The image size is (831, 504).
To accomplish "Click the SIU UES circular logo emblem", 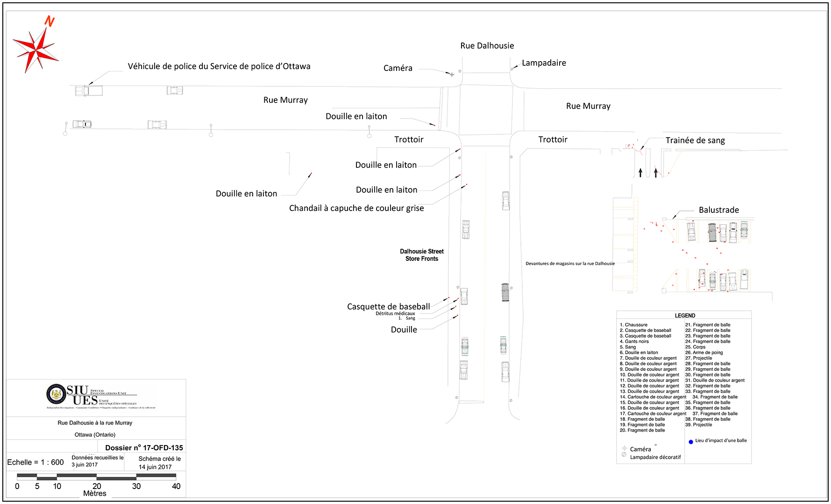I will (x=56, y=394).
